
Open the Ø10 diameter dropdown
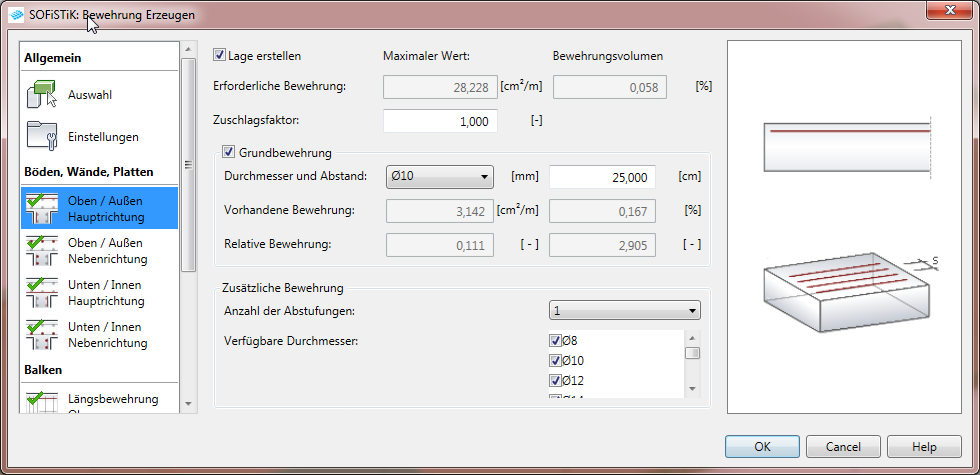[x=440, y=177]
